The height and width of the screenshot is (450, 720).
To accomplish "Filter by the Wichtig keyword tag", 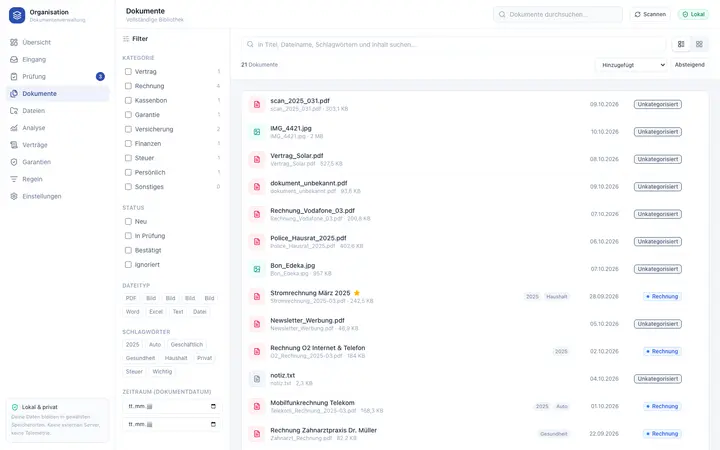I will tap(162, 371).
